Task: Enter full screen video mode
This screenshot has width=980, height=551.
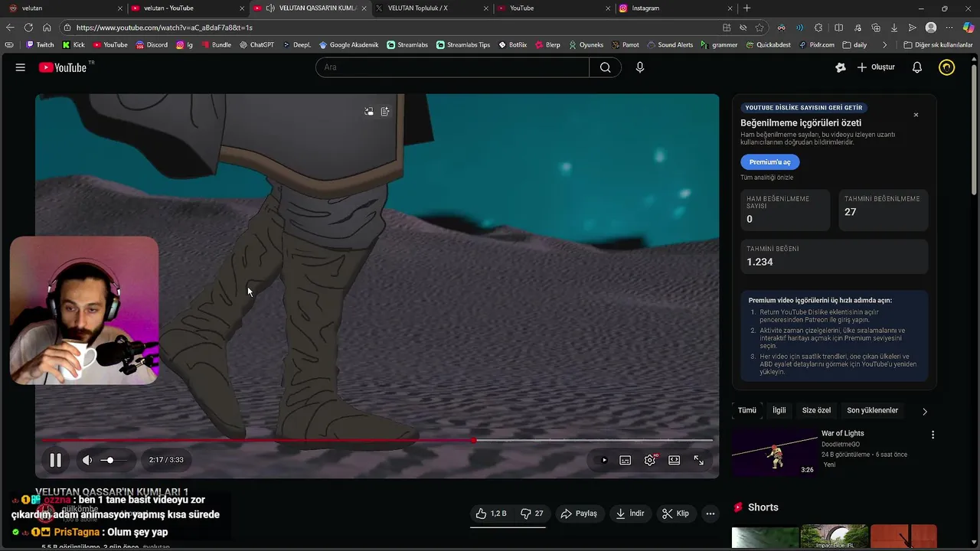Action: [698, 460]
